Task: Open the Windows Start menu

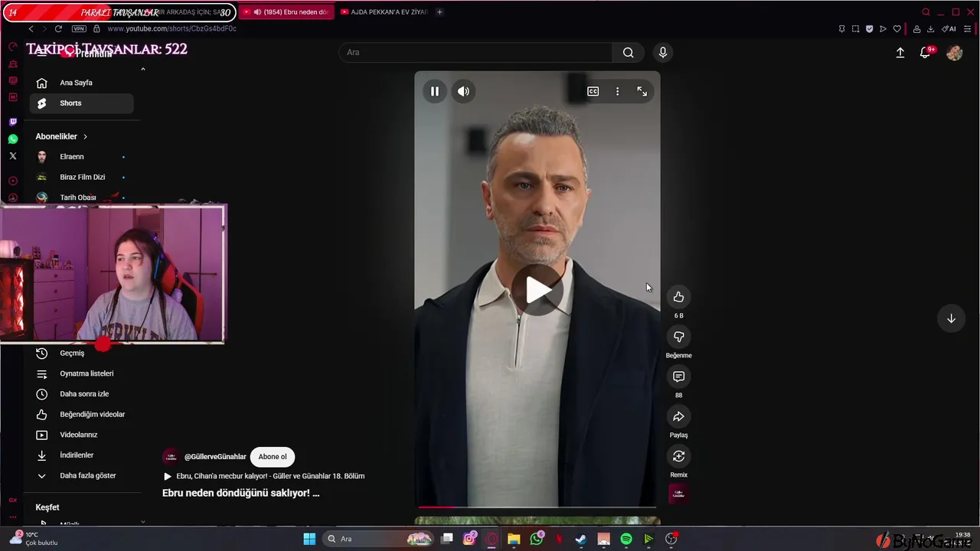Action: 309,539
